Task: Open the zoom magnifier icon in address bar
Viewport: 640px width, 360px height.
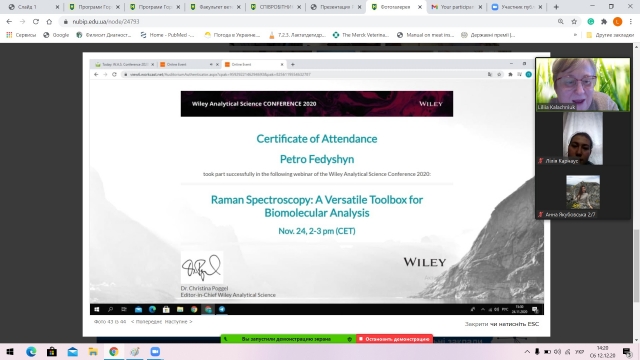Action: [x=561, y=21]
